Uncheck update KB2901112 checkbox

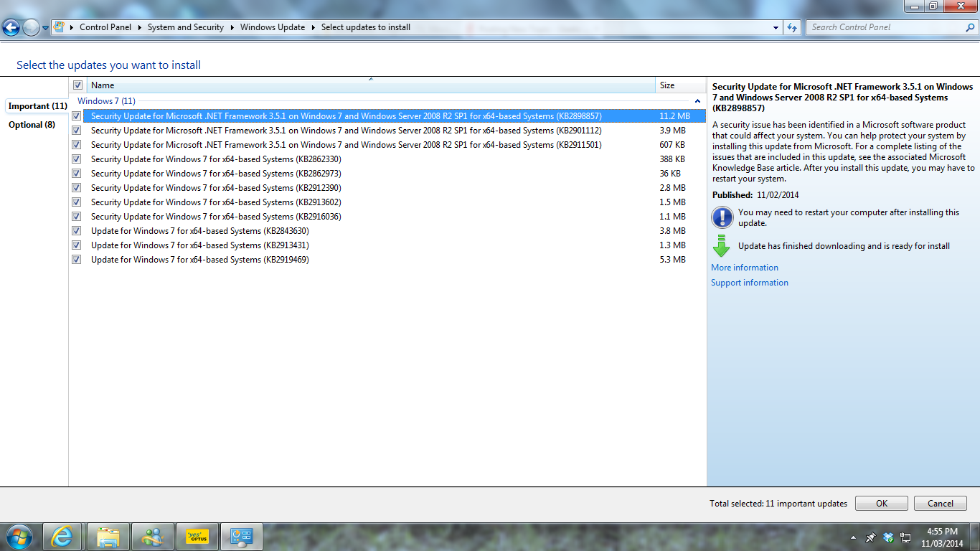77,131
